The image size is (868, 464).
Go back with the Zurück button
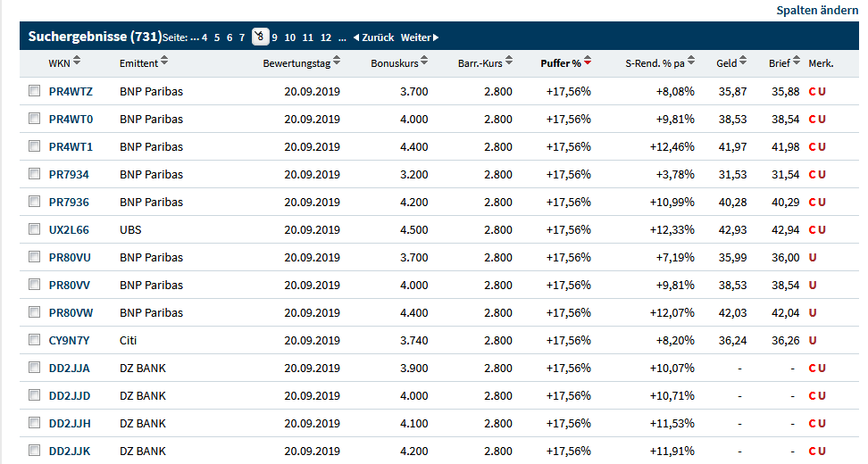click(373, 37)
